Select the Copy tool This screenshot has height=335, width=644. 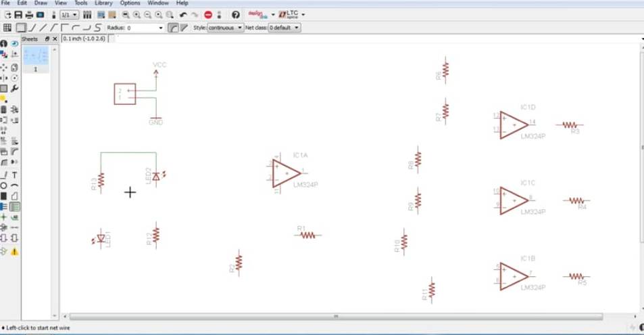coord(14,67)
